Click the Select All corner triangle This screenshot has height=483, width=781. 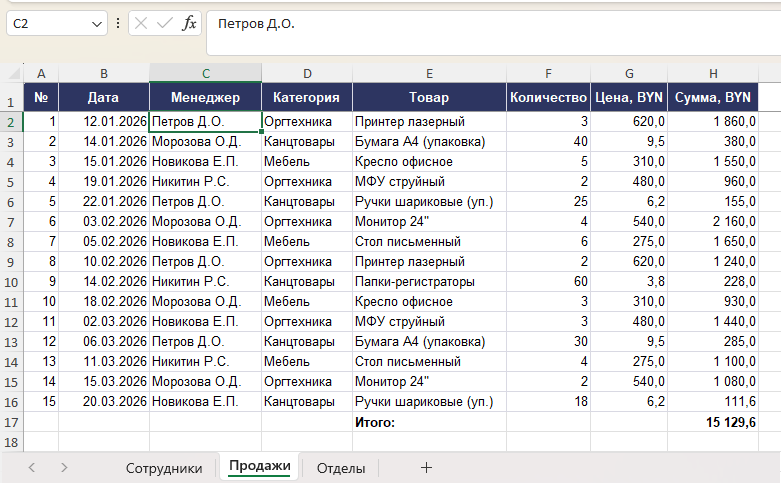tap(13, 74)
